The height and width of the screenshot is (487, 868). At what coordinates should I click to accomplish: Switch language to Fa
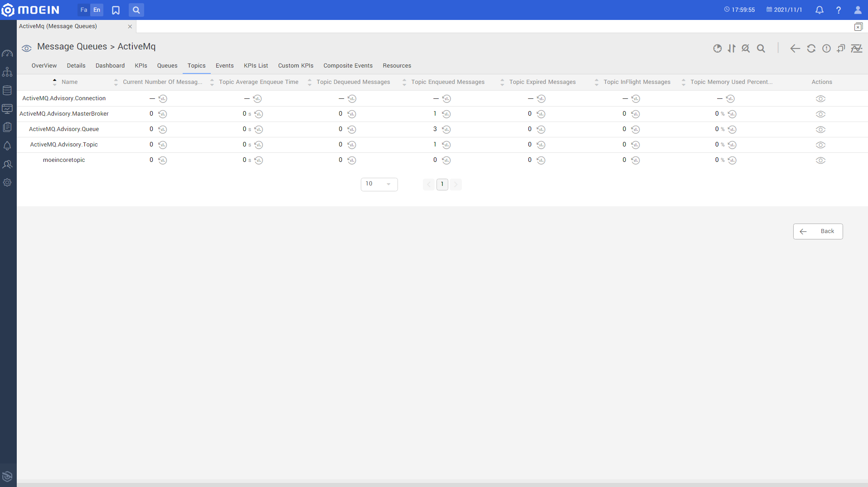(x=84, y=10)
